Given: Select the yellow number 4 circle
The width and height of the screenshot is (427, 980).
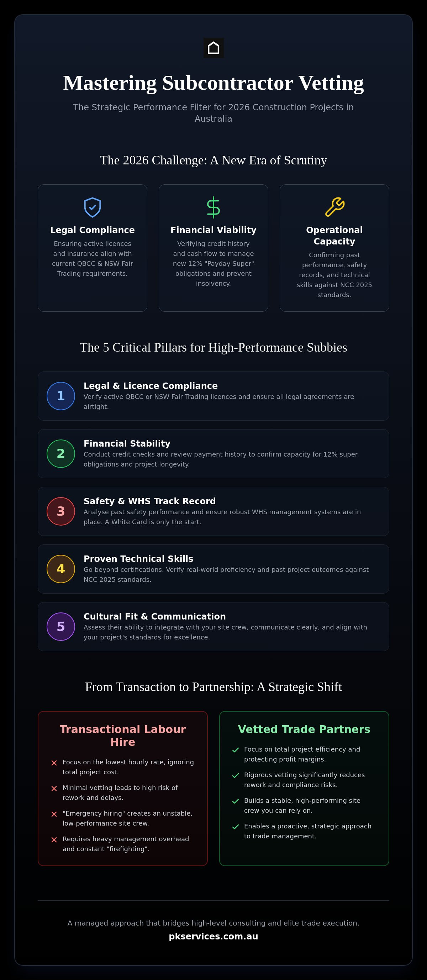Looking at the screenshot, I should [61, 569].
